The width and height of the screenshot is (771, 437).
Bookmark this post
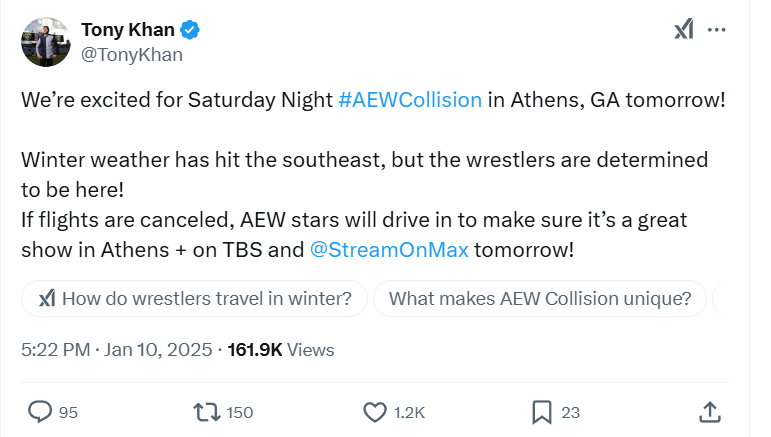[541, 411]
